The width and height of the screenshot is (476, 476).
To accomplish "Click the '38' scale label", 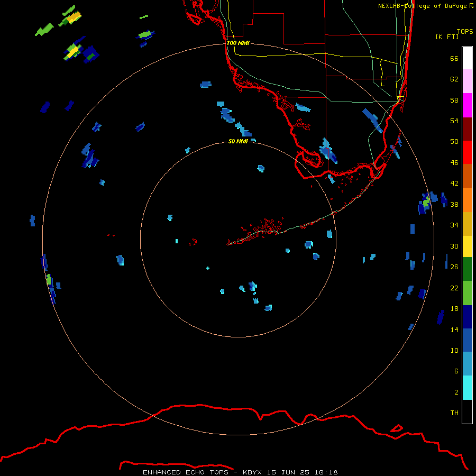I will click(454, 204).
